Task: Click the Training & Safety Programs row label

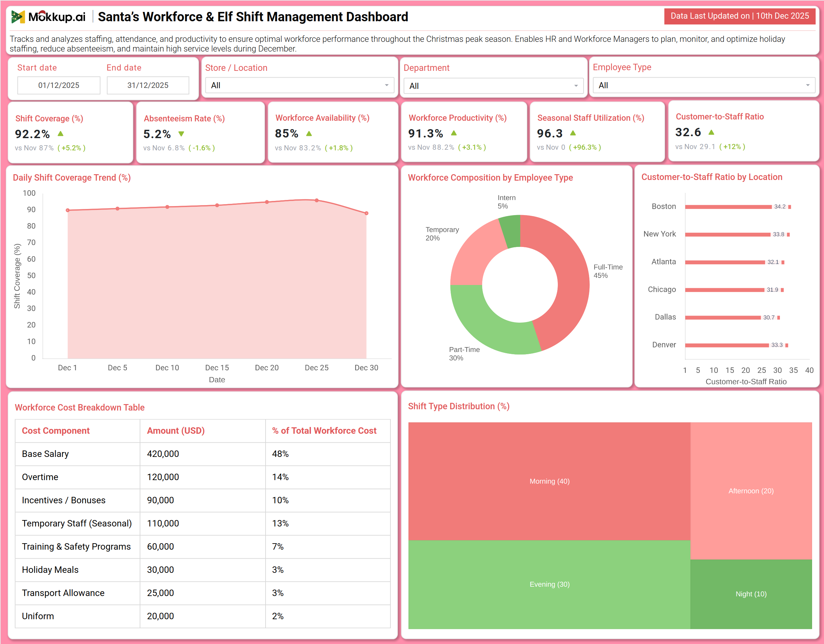Action: tap(76, 547)
